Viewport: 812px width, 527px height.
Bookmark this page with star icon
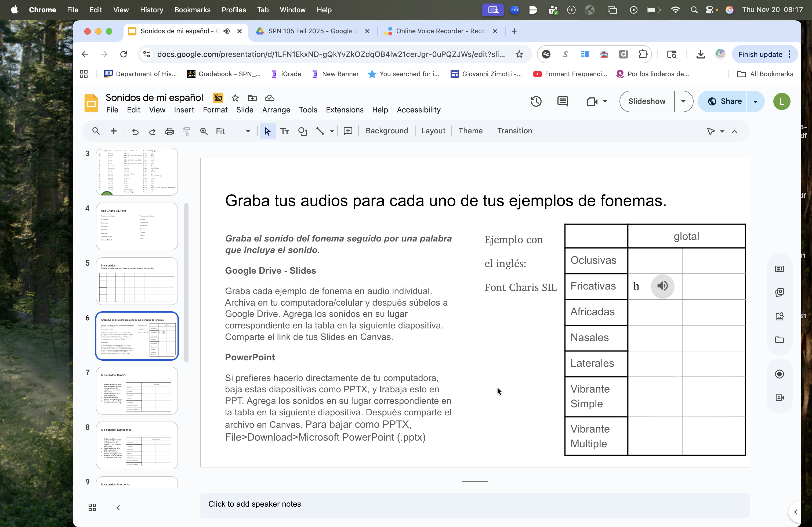pyautogui.click(x=519, y=54)
